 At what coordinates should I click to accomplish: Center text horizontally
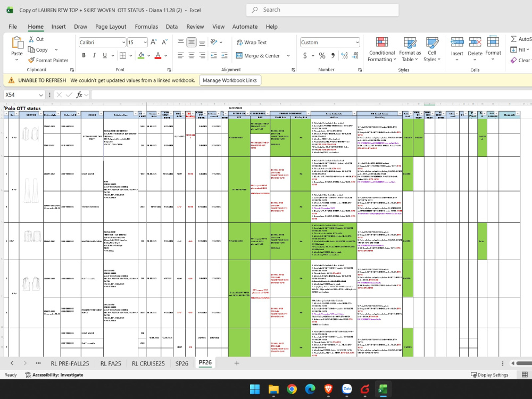[192, 55]
